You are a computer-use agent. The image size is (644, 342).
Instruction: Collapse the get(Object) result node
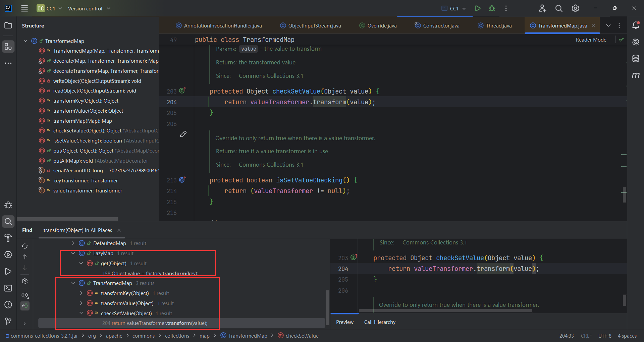pyautogui.click(x=81, y=263)
